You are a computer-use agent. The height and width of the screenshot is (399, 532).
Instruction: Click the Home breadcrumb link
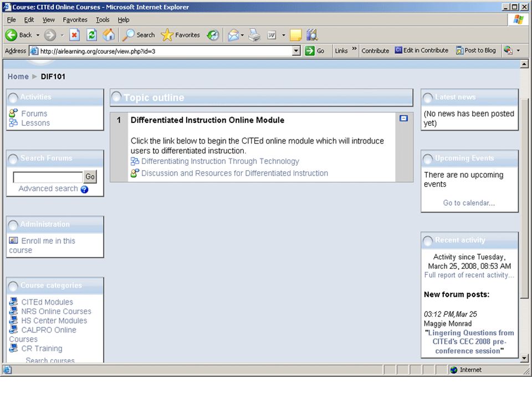[x=18, y=76]
